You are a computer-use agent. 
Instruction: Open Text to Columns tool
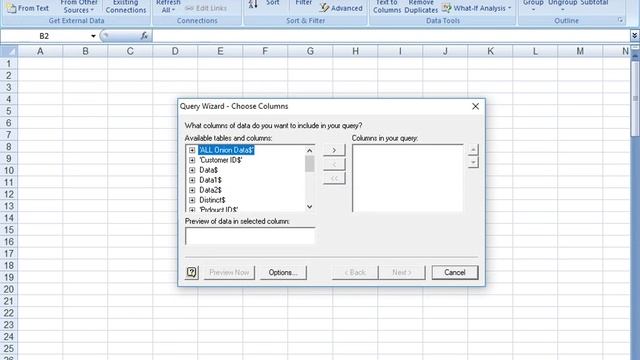pos(387,6)
